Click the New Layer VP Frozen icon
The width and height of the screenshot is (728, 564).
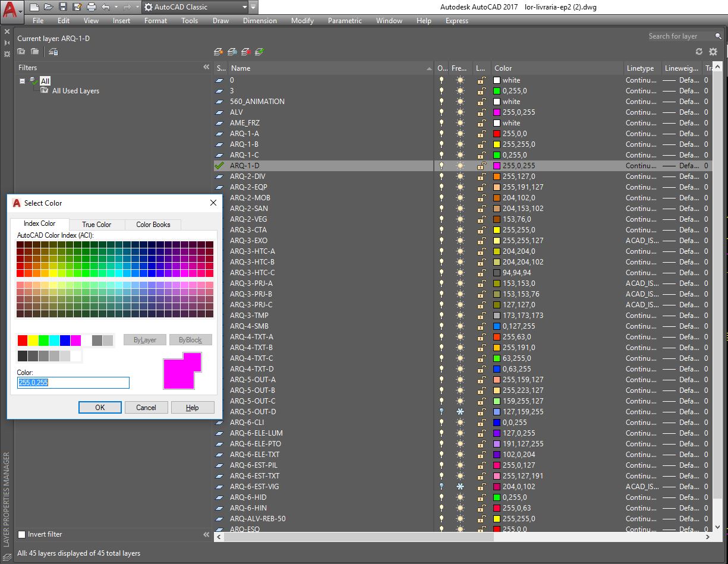(x=232, y=52)
